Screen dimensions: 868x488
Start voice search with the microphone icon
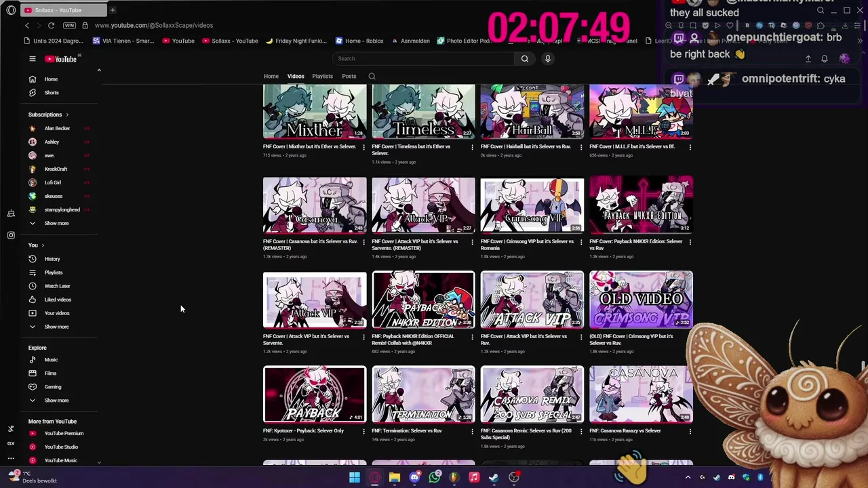(x=548, y=59)
